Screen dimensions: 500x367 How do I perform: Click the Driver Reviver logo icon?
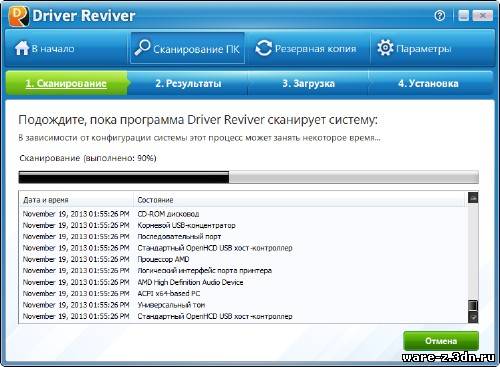tap(18, 16)
